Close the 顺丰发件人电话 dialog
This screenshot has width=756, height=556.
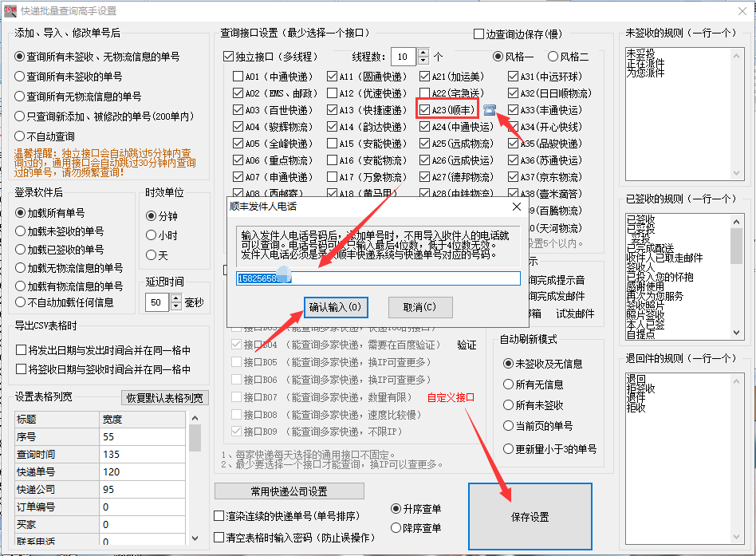(517, 207)
